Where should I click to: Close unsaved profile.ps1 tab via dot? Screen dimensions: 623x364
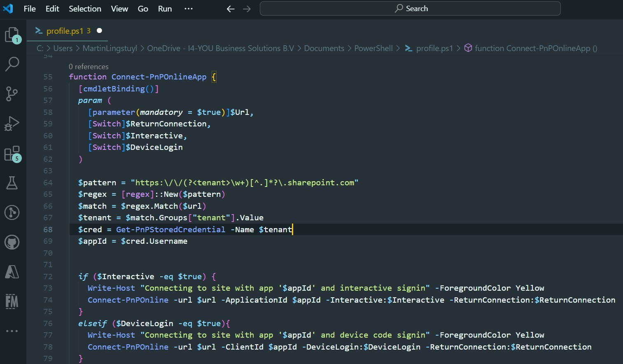point(99,30)
